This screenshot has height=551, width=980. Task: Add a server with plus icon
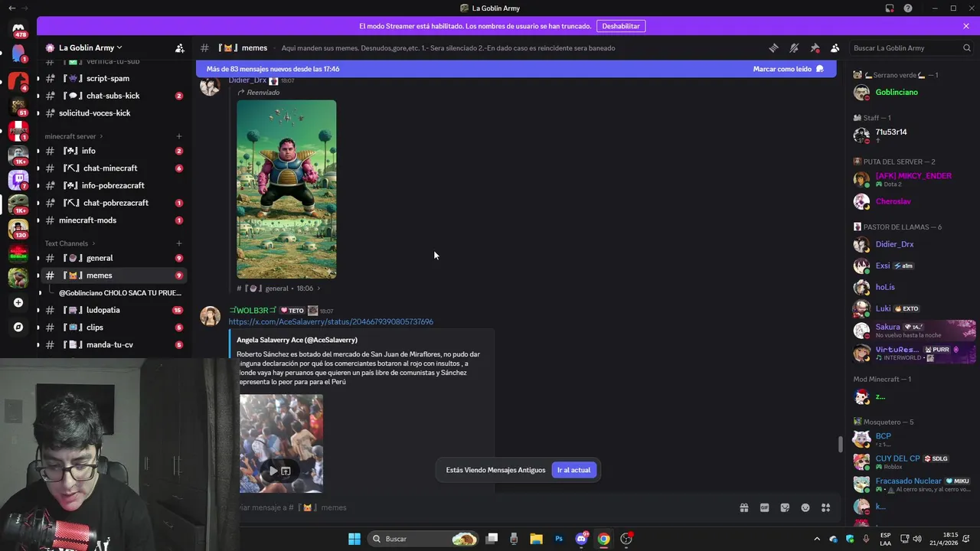[x=18, y=302]
